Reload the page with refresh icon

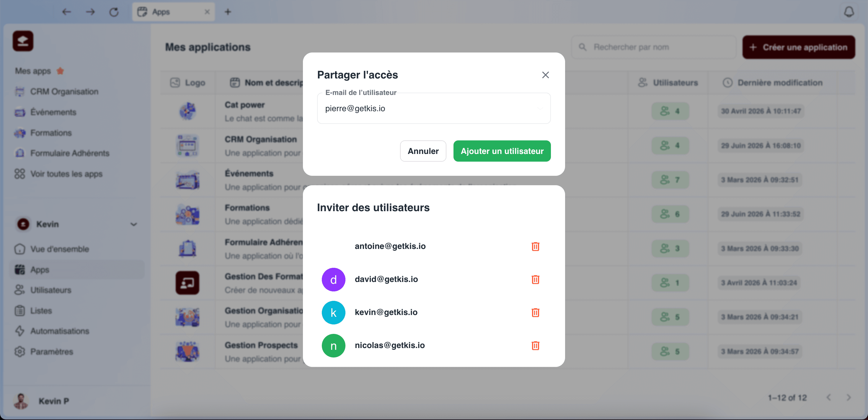(x=114, y=12)
